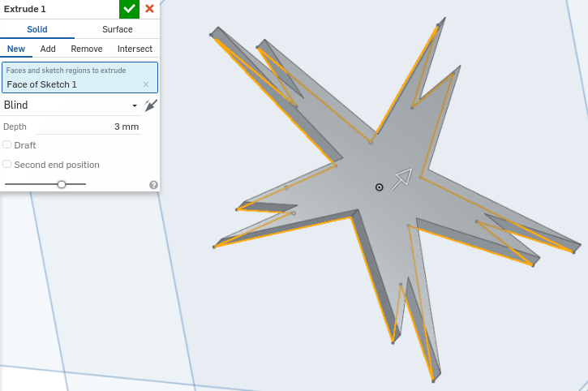Remove Face of Sketch 1 from selection
The width and height of the screenshot is (588, 391).
point(146,85)
